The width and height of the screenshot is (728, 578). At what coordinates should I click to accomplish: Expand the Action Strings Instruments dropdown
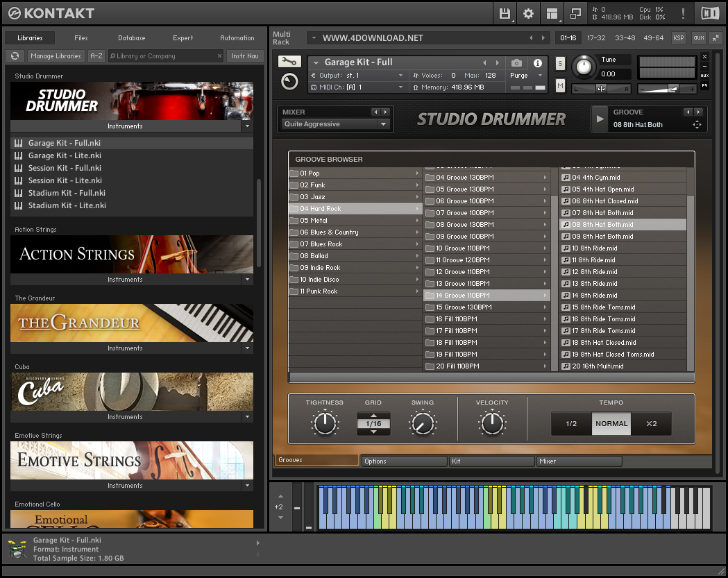(x=247, y=279)
